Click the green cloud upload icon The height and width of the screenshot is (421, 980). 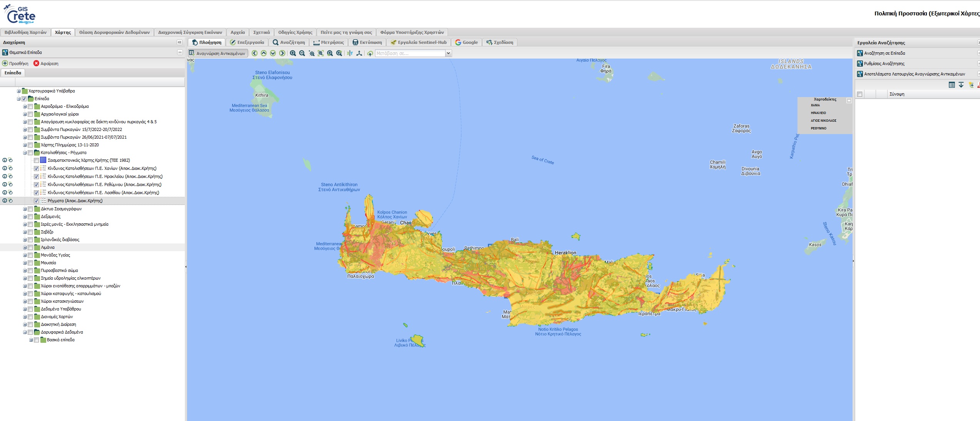(x=370, y=53)
